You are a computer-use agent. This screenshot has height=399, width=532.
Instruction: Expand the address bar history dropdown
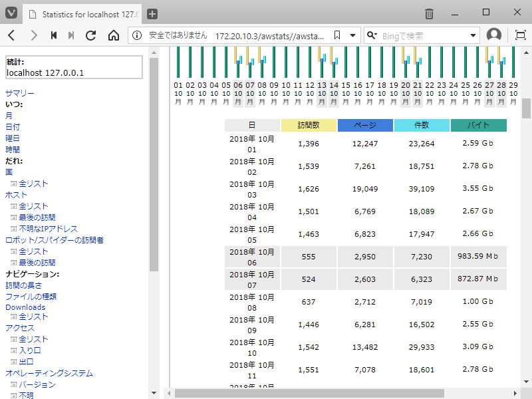352,35
